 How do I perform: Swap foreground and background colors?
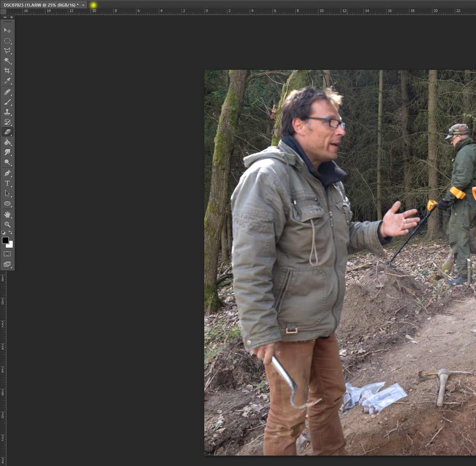10,232
